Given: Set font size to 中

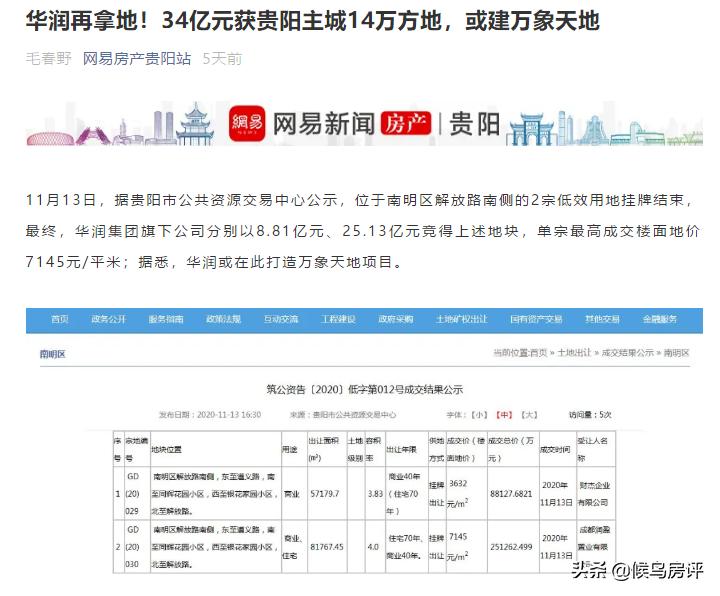Looking at the screenshot, I should click(x=504, y=415).
